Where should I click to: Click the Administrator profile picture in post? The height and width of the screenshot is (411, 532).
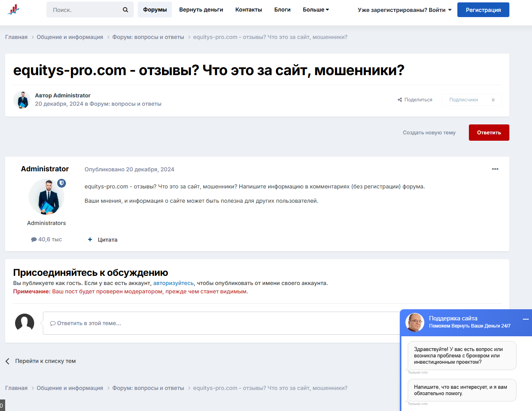click(x=46, y=198)
